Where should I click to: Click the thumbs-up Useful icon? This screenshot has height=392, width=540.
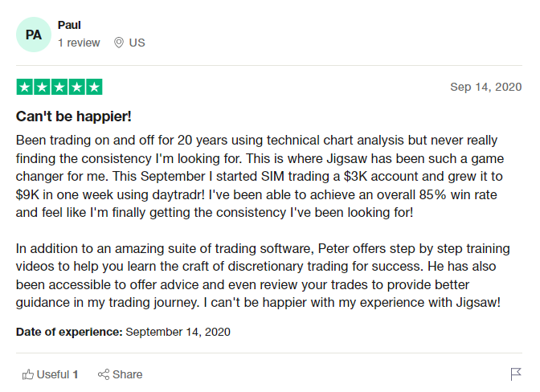tap(28, 374)
